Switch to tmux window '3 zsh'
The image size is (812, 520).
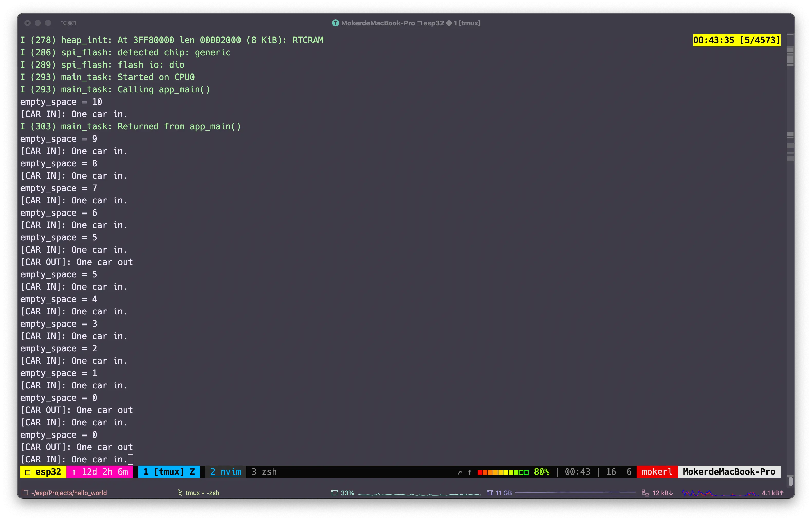coord(264,472)
